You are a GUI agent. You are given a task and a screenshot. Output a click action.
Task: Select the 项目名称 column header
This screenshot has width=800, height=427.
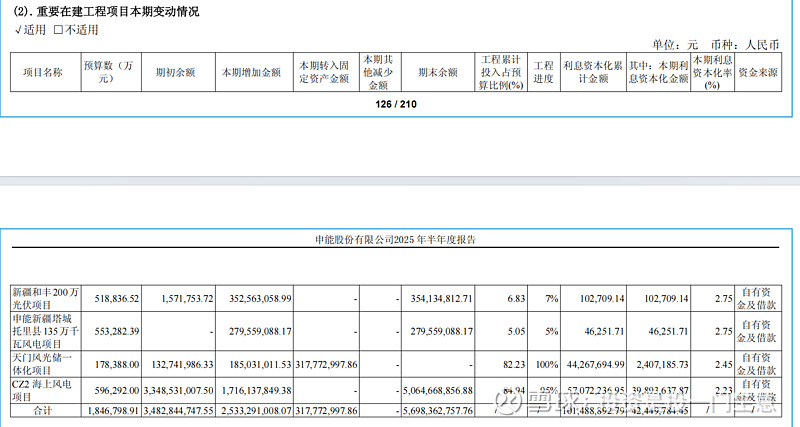(x=43, y=72)
